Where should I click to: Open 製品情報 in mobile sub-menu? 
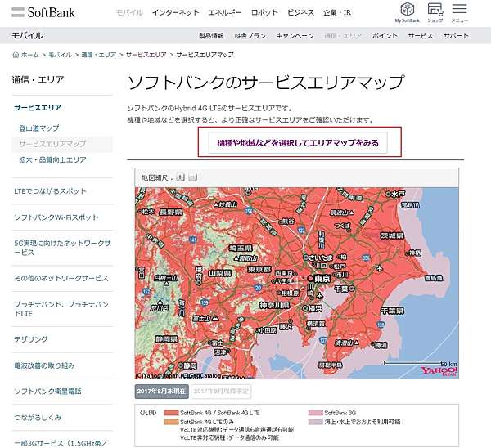pos(211,36)
